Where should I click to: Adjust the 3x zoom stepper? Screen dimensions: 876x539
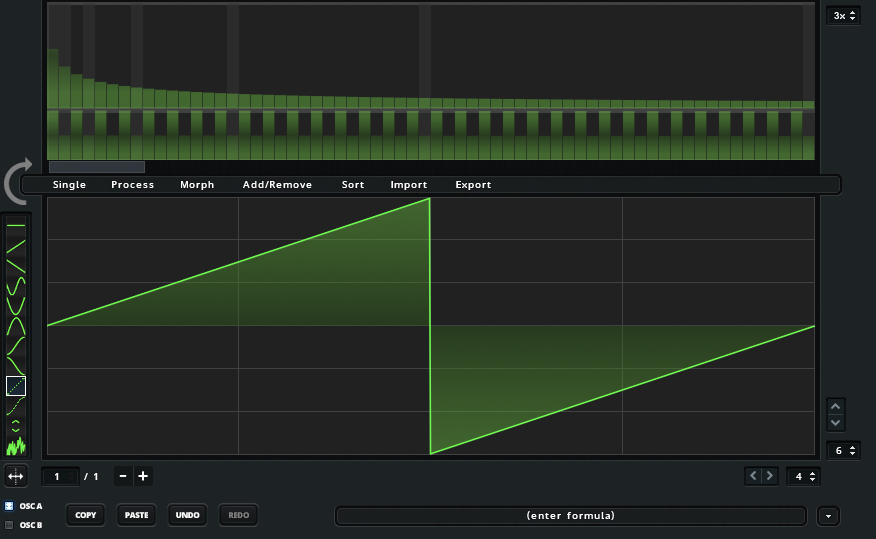pos(844,16)
